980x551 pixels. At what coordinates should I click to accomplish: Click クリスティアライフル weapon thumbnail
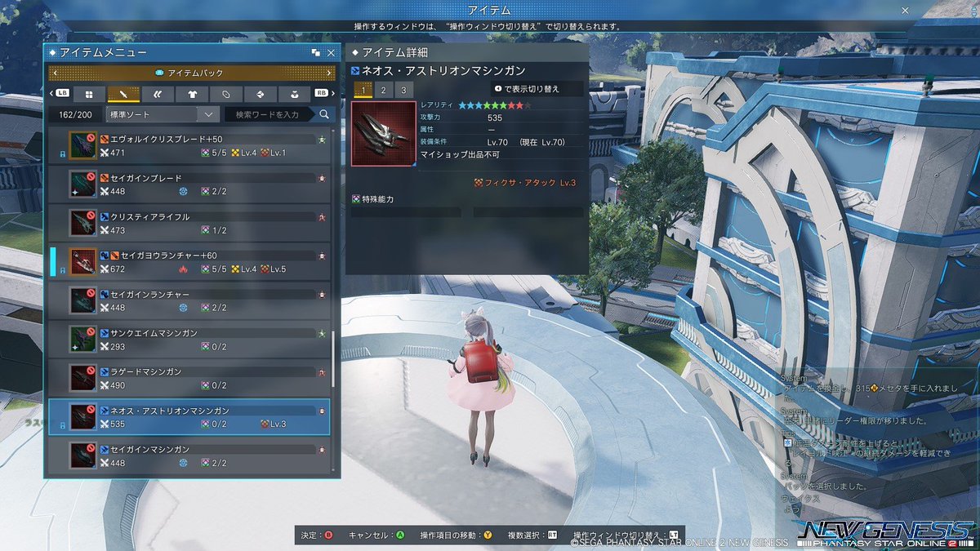[x=83, y=224]
